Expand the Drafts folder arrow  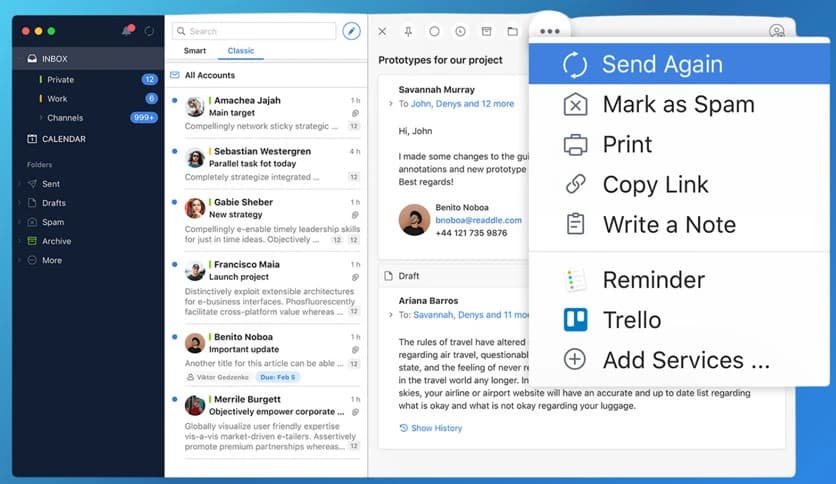point(20,203)
